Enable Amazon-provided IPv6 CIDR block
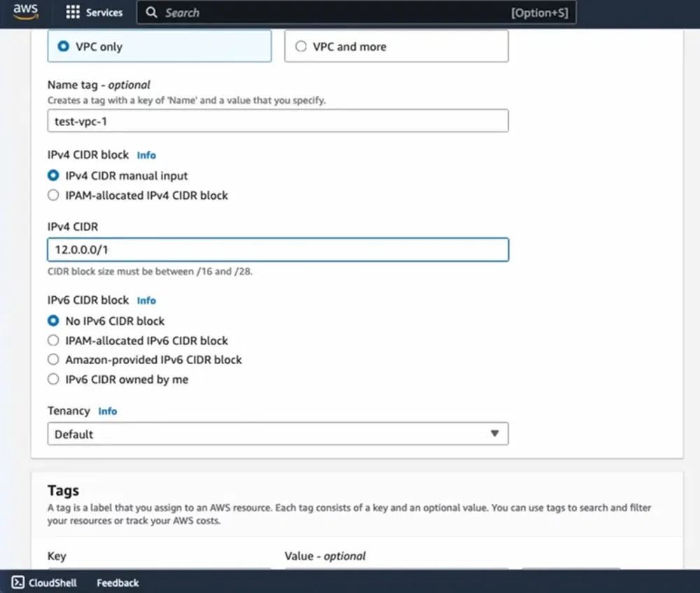Viewport: 700px width, 593px height. tap(53, 359)
